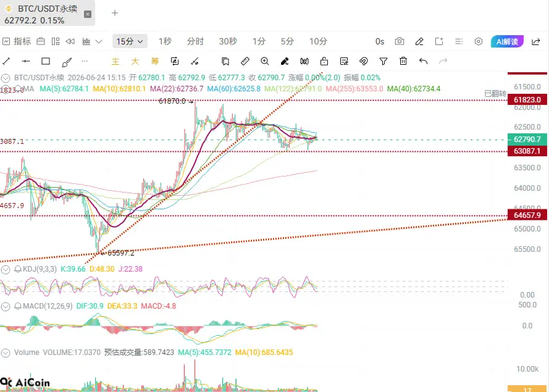The height and width of the screenshot is (392, 549).
Task: Toggle hide drawings crossed-candles icon
Action: coord(304,62)
